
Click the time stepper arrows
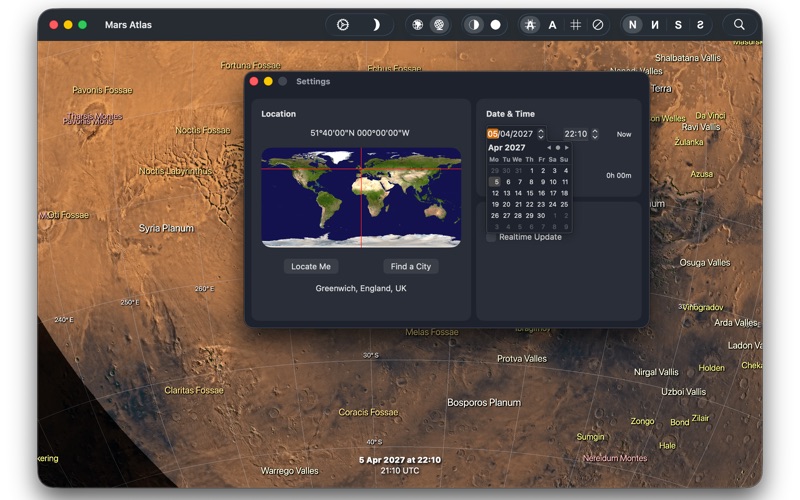(x=594, y=134)
